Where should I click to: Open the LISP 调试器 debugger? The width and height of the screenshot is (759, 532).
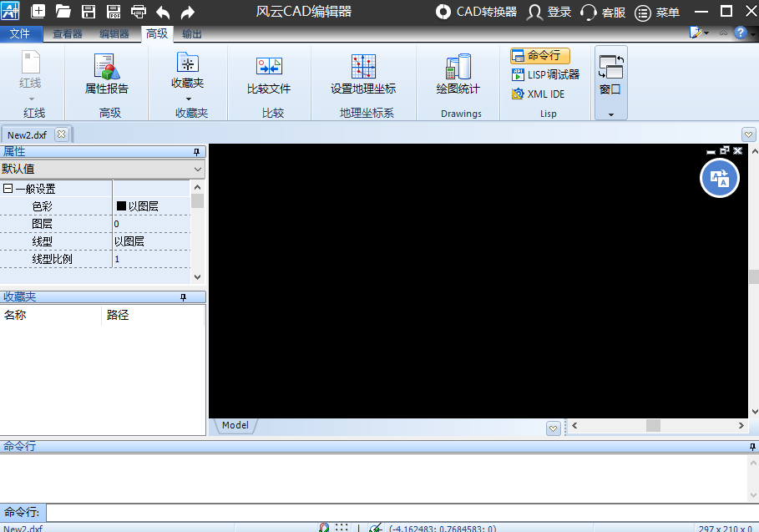click(545, 74)
